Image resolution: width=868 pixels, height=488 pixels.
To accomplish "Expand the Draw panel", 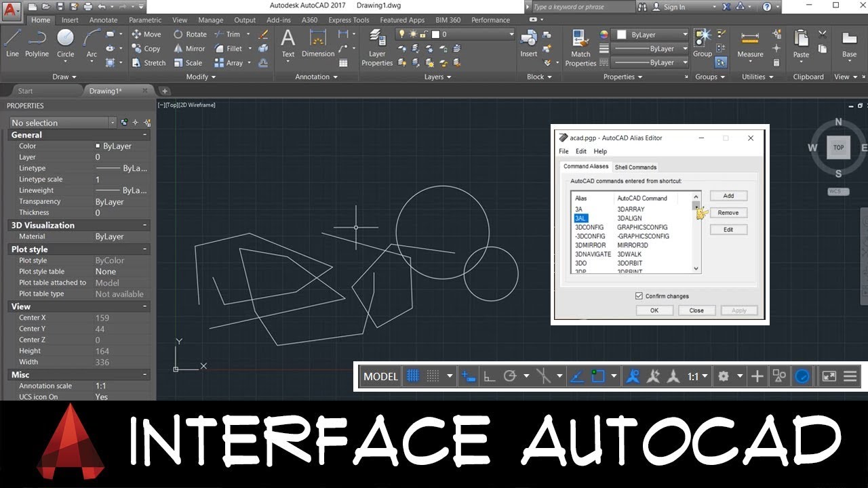I will (x=64, y=77).
